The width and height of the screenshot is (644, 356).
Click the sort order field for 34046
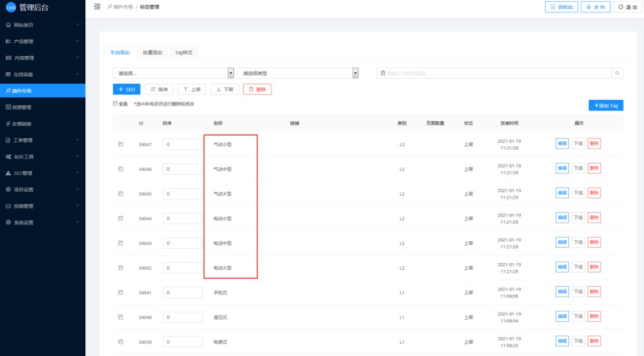click(182, 169)
